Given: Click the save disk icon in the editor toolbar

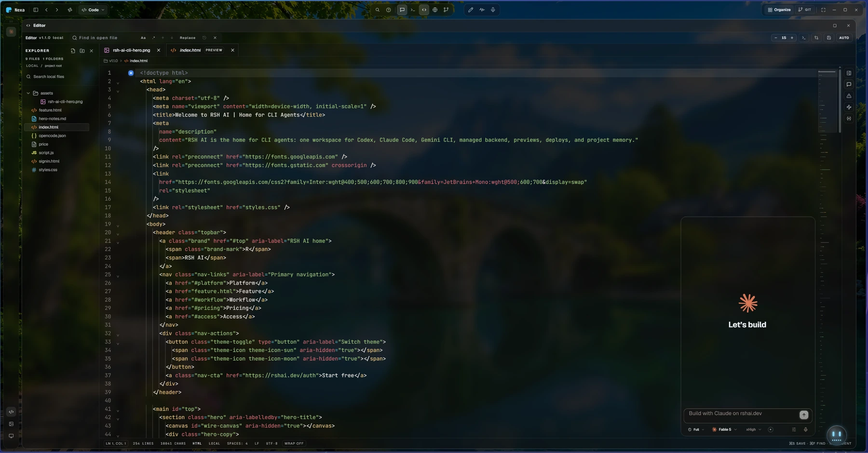Looking at the screenshot, I should 829,38.
